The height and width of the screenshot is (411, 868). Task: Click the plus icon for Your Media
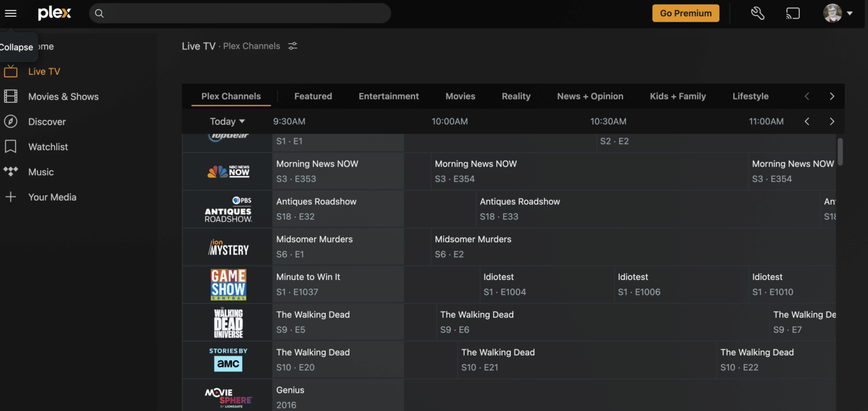point(10,197)
